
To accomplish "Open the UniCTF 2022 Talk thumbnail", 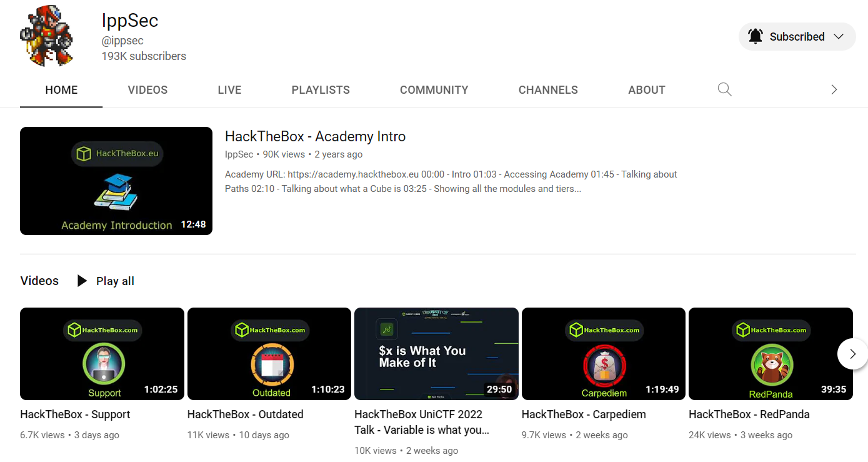I will [x=436, y=353].
